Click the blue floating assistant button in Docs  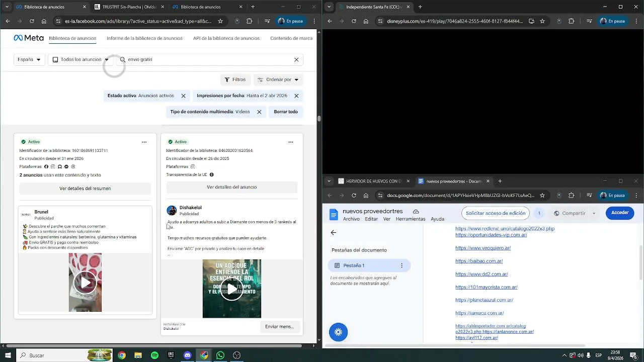[x=338, y=332]
